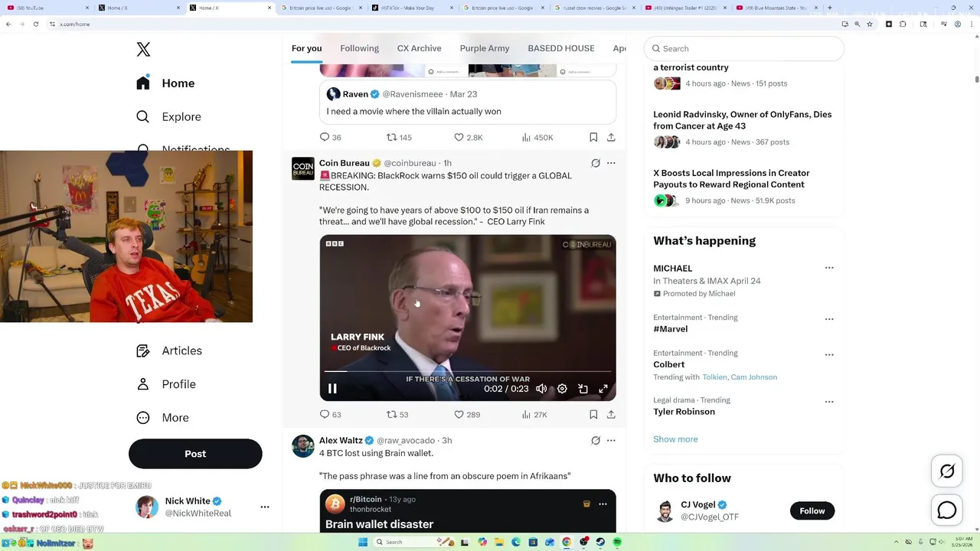This screenshot has height=551, width=980.
Task: Open video settings gear
Action: (x=562, y=389)
